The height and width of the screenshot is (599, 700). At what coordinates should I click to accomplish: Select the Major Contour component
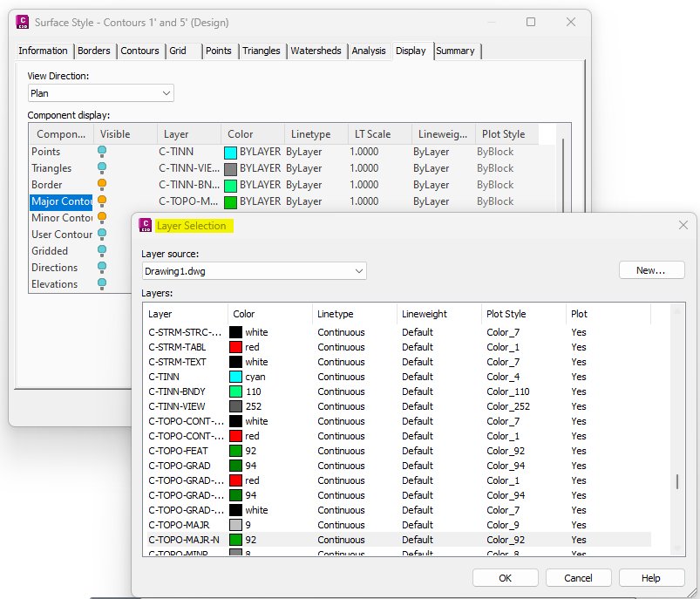pos(61,201)
